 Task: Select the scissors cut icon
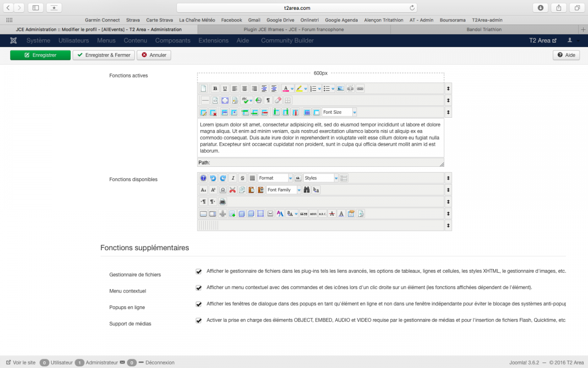pyautogui.click(x=232, y=190)
